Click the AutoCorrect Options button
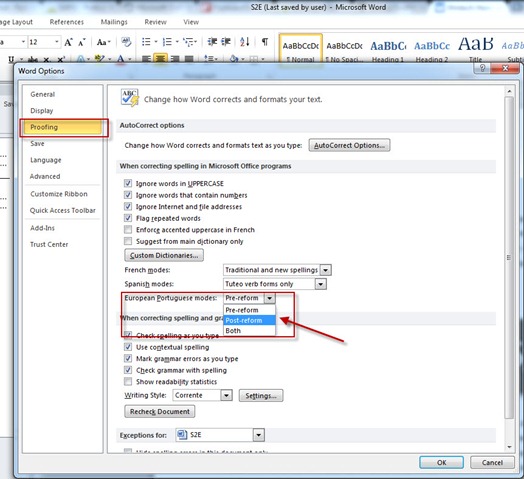This screenshot has width=524, height=479. point(349,145)
